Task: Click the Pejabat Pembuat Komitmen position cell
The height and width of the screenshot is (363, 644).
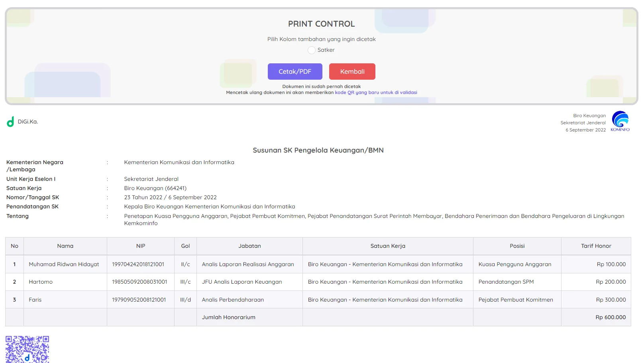Action: point(516,300)
